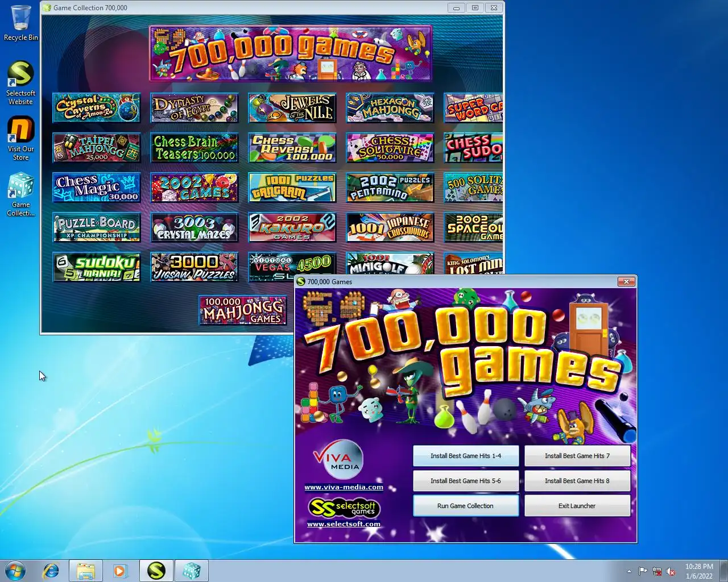Screen dimensions: 728x582
Task: Open 2002 Games tile
Action: 194,188
